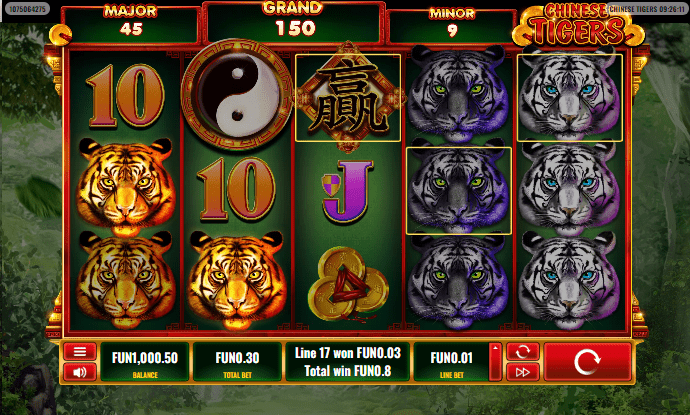Click the purple J card symbol

coord(348,191)
